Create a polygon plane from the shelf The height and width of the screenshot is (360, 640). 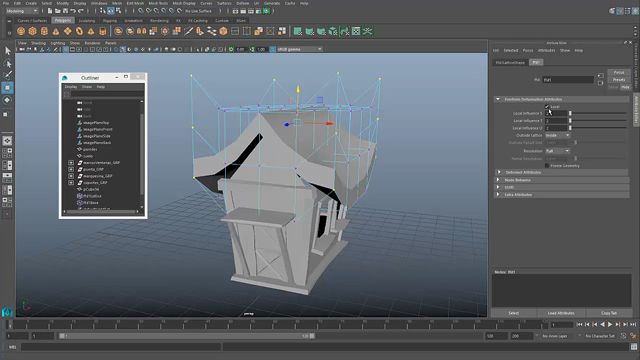(67, 31)
